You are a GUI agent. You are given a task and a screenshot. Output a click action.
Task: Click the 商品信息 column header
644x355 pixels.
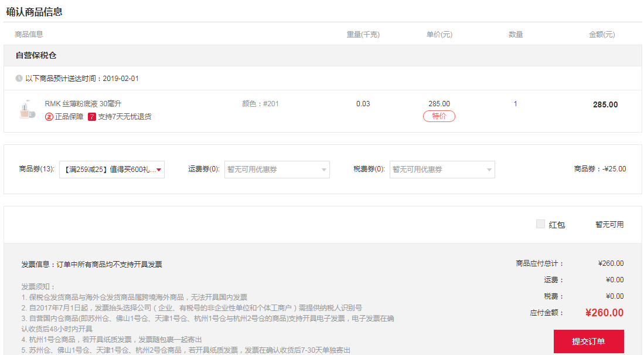[29, 35]
